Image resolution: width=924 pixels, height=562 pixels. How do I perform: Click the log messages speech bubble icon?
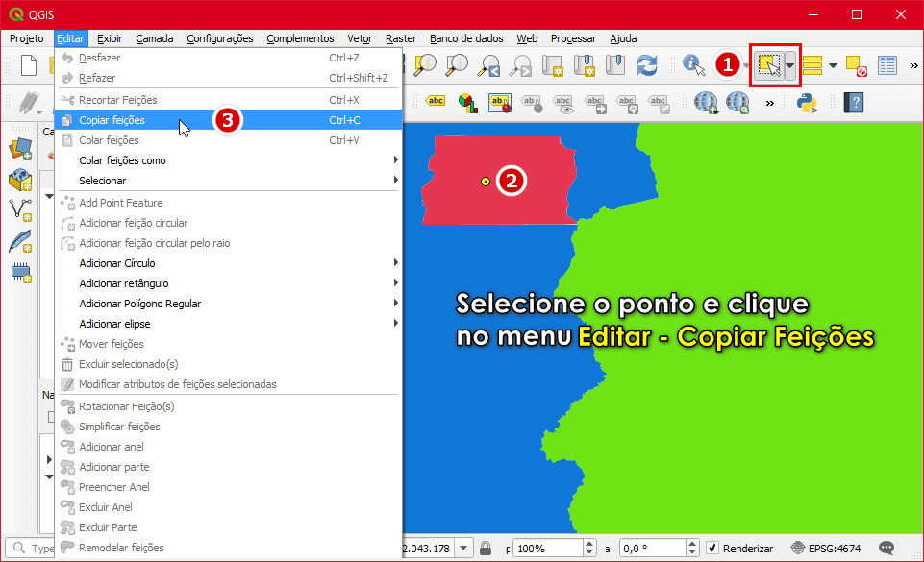click(x=887, y=548)
